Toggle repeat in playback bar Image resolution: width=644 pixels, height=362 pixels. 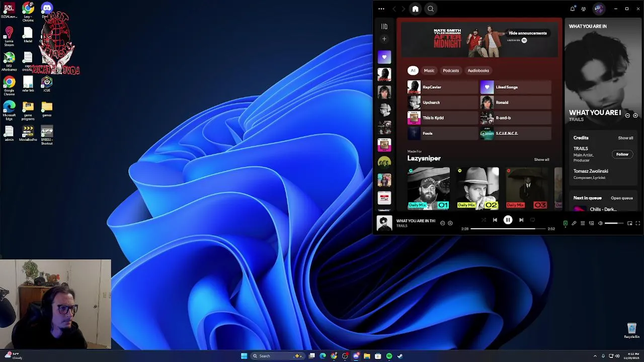pos(532,220)
